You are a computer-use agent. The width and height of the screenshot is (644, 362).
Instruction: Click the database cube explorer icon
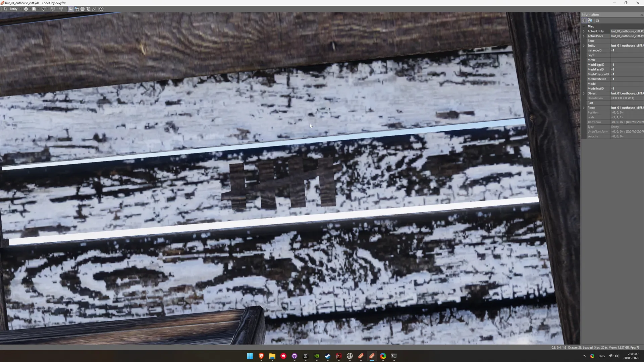(x=77, y=9)
